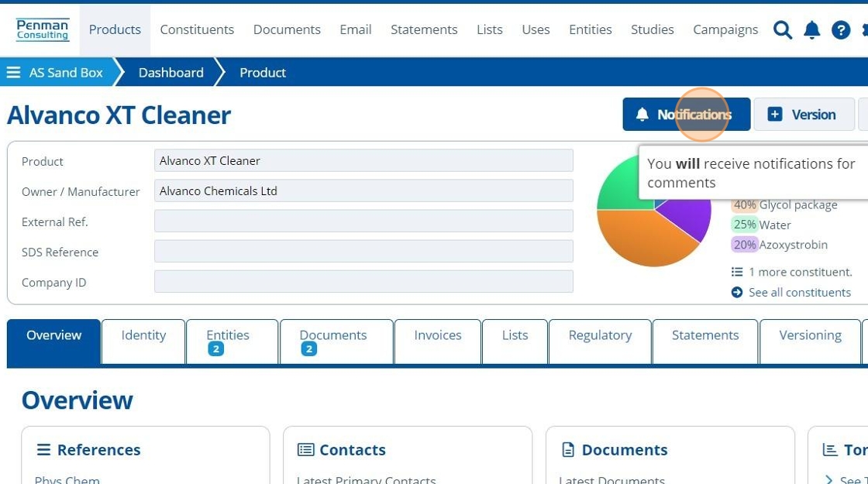Switch to the Documents tab

(336, 342)
